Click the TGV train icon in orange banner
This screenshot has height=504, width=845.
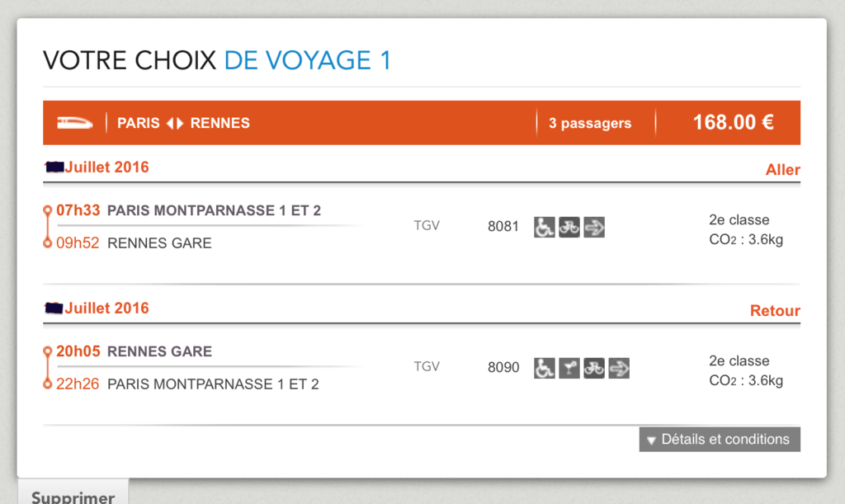coord(75,123)
